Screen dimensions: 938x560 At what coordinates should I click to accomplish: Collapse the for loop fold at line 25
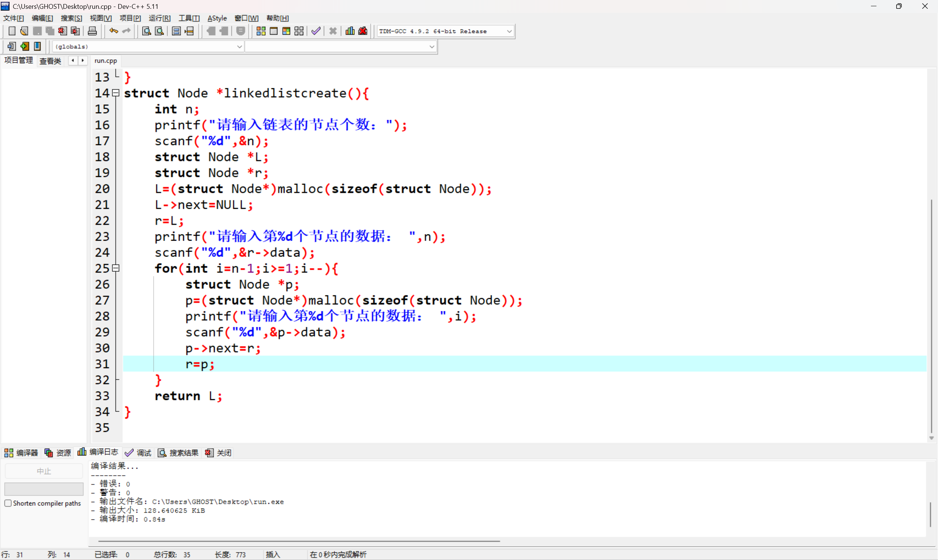click(x=116, y=268)
